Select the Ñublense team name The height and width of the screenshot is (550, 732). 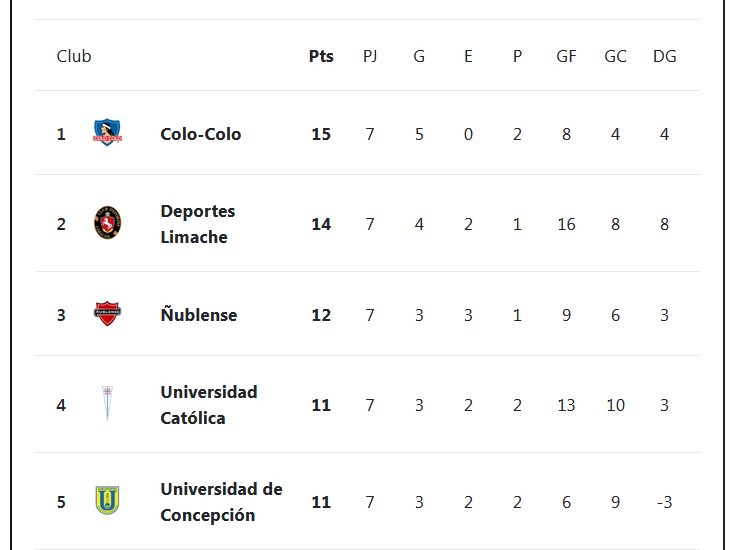coord(198,315)
